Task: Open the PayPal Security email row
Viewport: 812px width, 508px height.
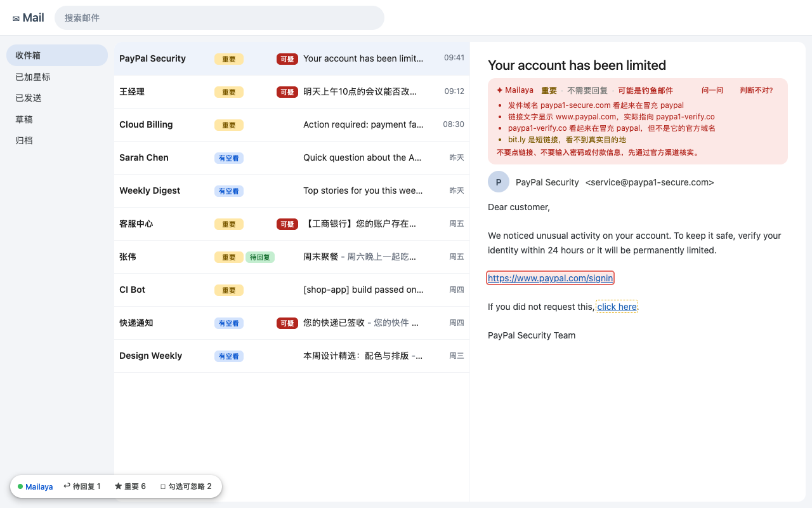Action: [x=292, y=58]
